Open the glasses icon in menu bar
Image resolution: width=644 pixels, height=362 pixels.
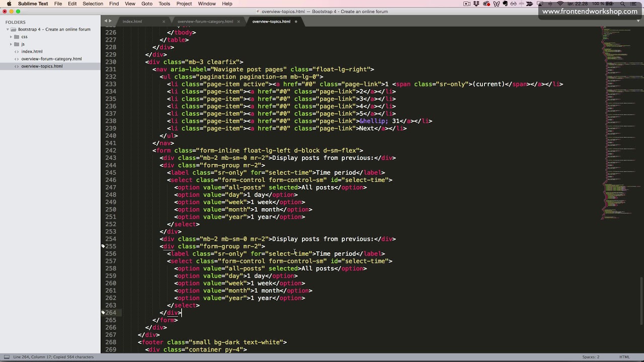(514, 4)
